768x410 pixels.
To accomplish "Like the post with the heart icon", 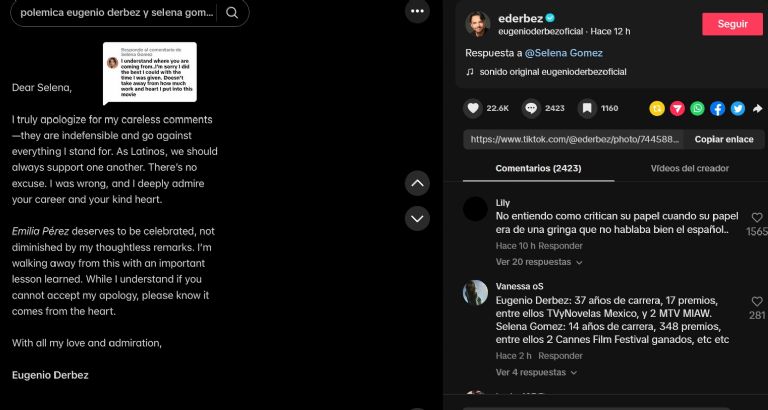I will click(x=473, y=108).
